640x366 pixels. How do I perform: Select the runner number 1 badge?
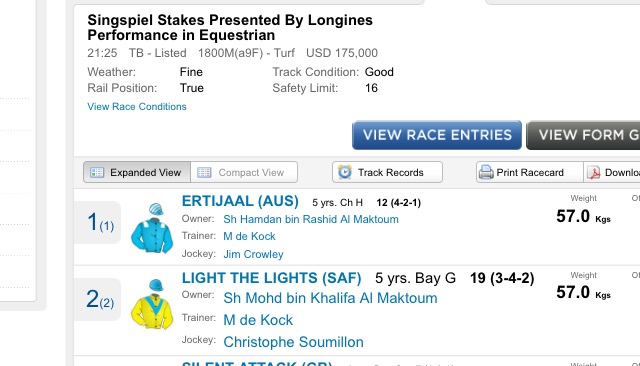(98, 222)
